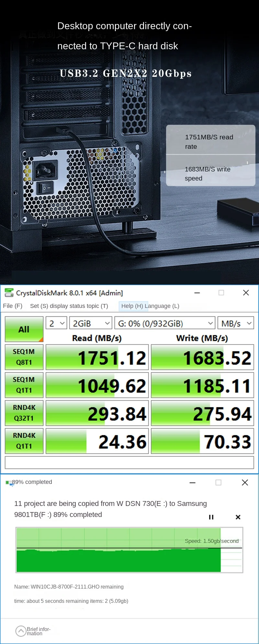Close the file copy progress dialog

[245, 483]
